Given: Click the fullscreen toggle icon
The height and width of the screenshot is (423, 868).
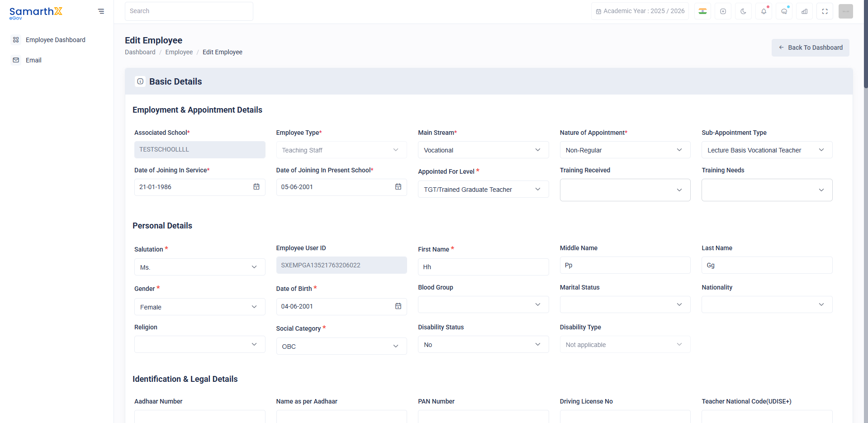Looking at the screenshot, I should [x=825, y=11].
